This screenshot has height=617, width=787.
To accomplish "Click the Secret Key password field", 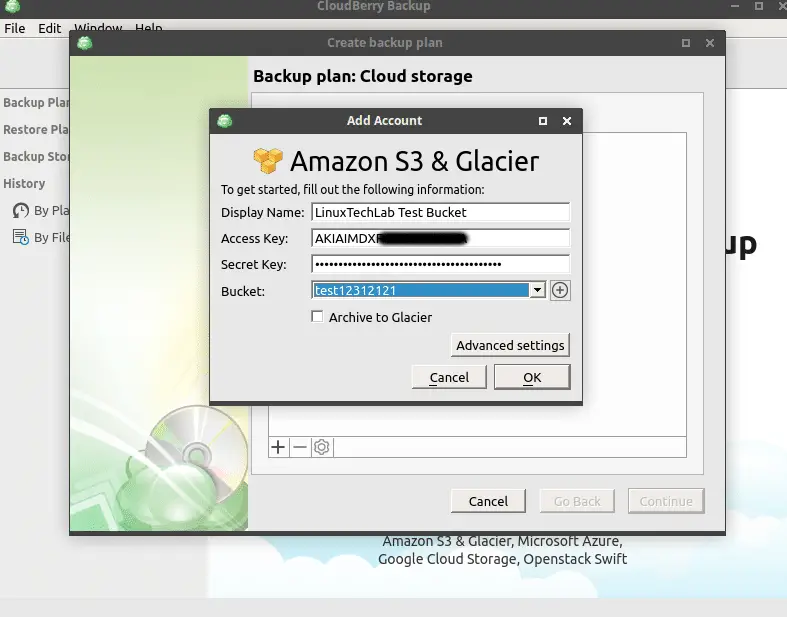I will point(441,264).
